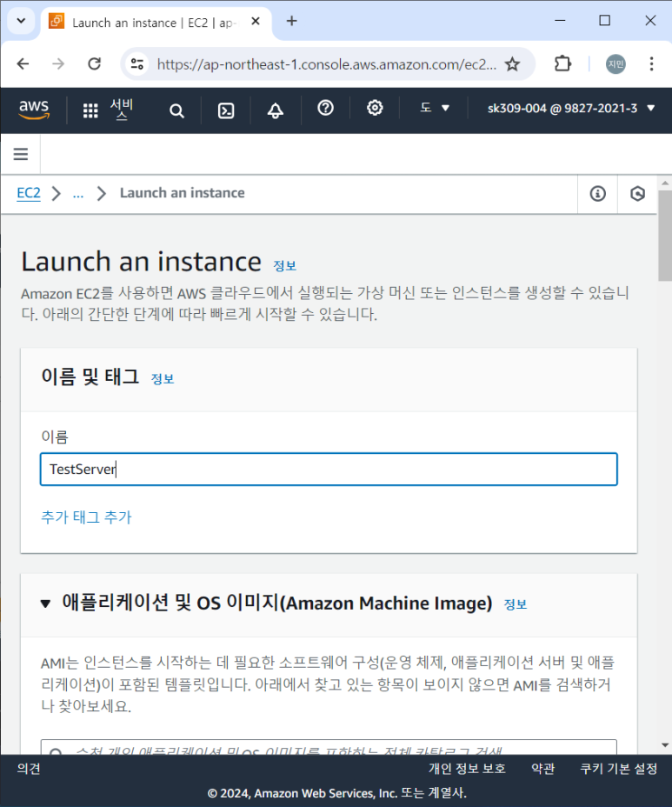Image resolution: width=672 pixels, height=807 pixels.
Task: Open info link beside Amazon Machine Image heading
Action: point(515,604)
